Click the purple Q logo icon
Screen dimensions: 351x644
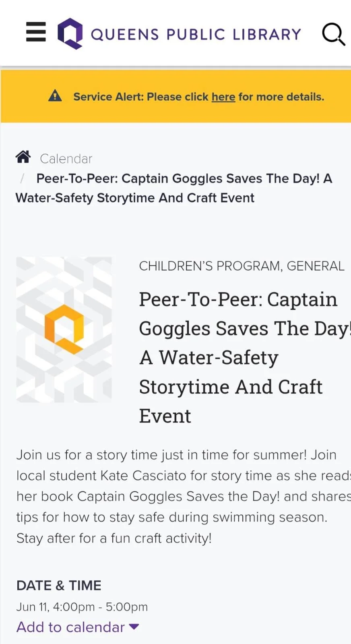tap(70, 33)
